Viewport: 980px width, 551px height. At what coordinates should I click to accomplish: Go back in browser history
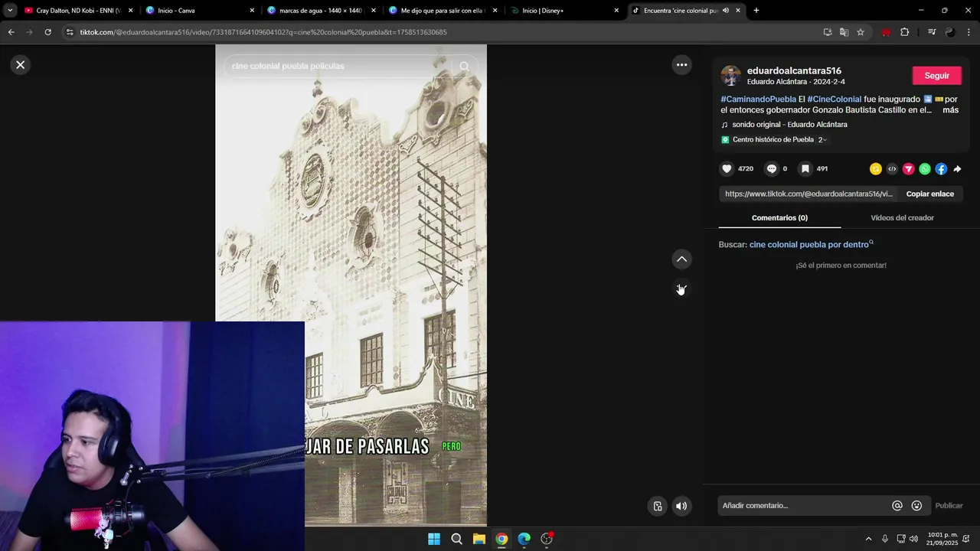(x=11, y=32)
